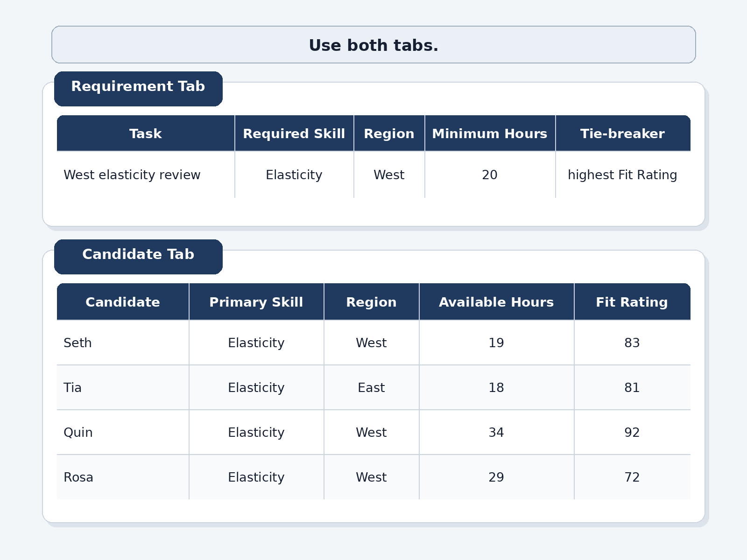Open the Candidate Tab
This screenshot has width=747, height=560.
[138, 257]
